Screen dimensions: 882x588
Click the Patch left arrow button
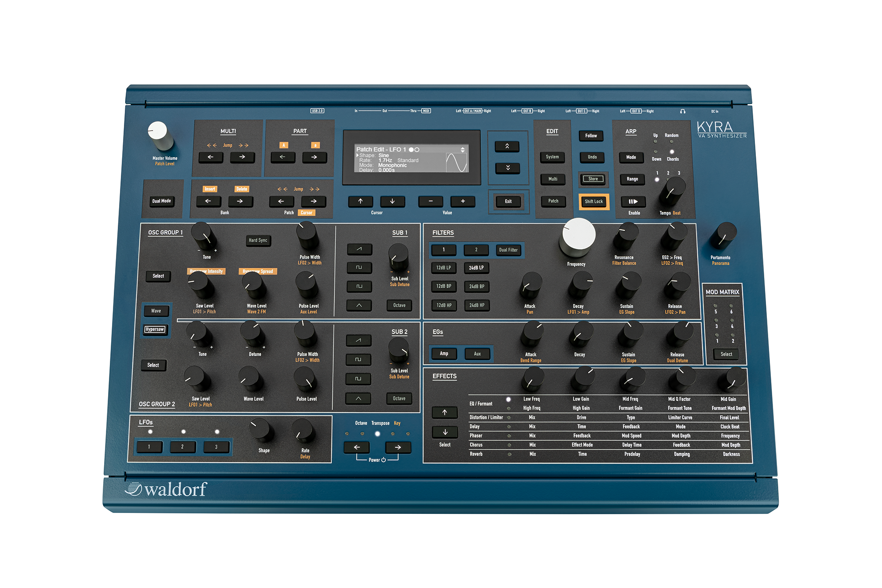point(281,201)
